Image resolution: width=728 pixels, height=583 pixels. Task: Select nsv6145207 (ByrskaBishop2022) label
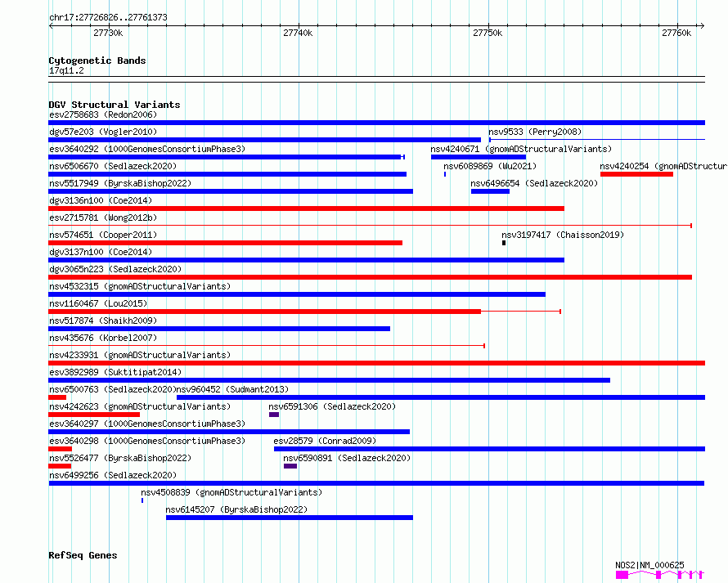pos(236,509)
